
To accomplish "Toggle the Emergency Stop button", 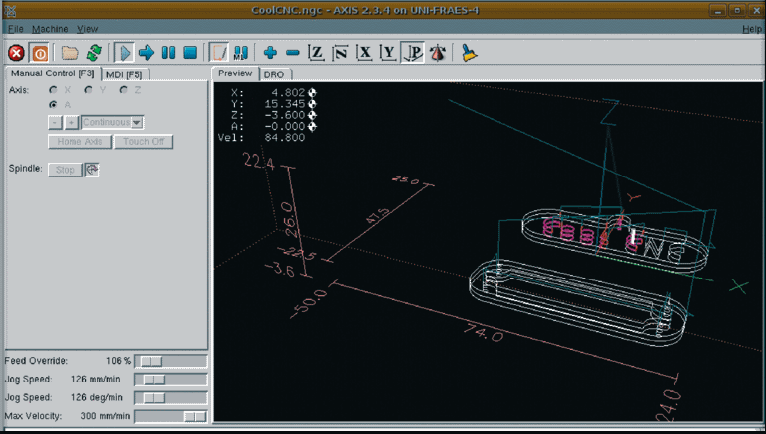I will point(17,53).
